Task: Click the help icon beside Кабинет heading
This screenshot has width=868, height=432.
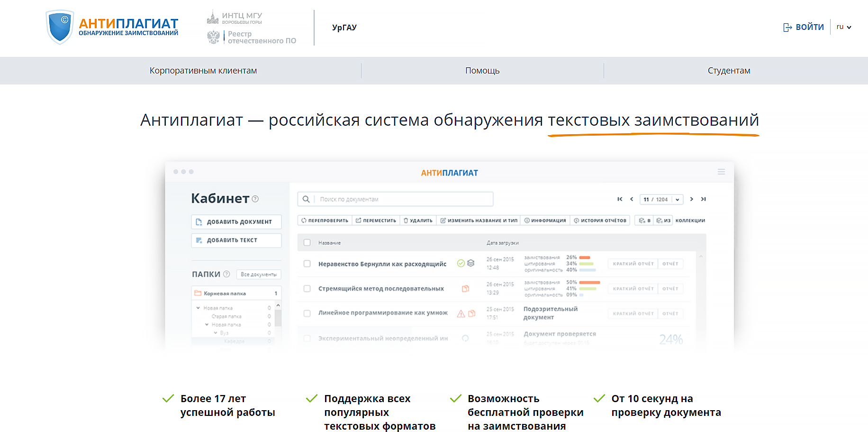Action: click(x=255, y=199)
